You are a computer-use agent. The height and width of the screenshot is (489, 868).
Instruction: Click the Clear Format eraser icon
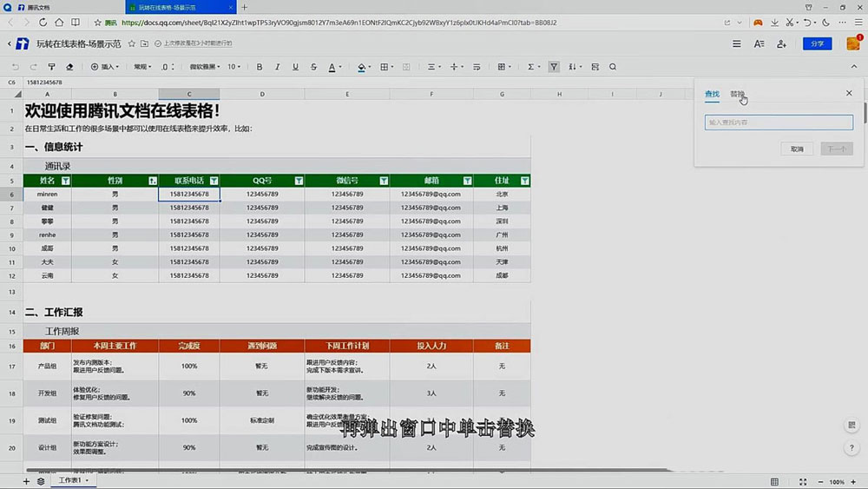[x=69, y=67]
